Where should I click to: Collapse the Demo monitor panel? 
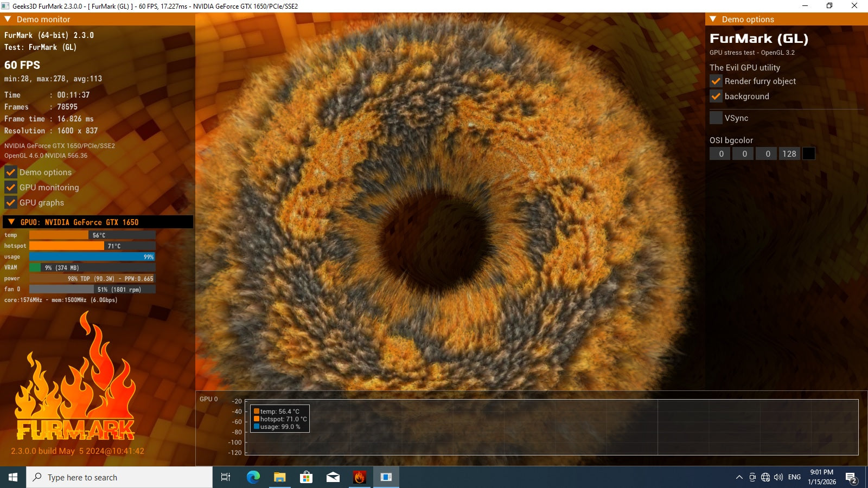click(x=8, y=19)
